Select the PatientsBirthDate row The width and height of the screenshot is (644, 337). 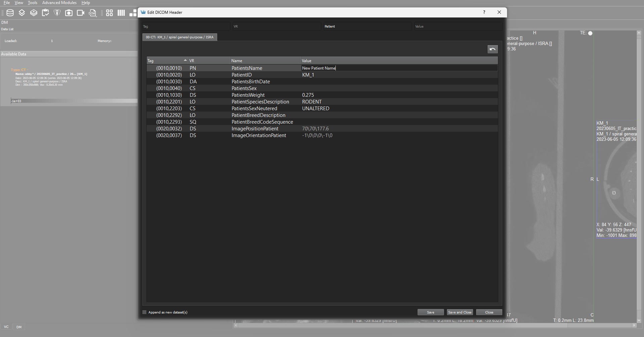pos(322,82)
